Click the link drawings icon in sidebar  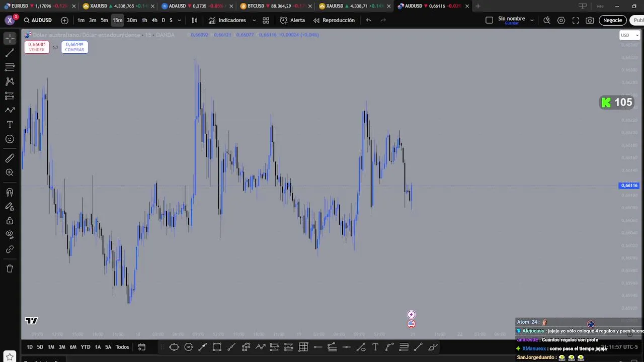tap(10, 249)
